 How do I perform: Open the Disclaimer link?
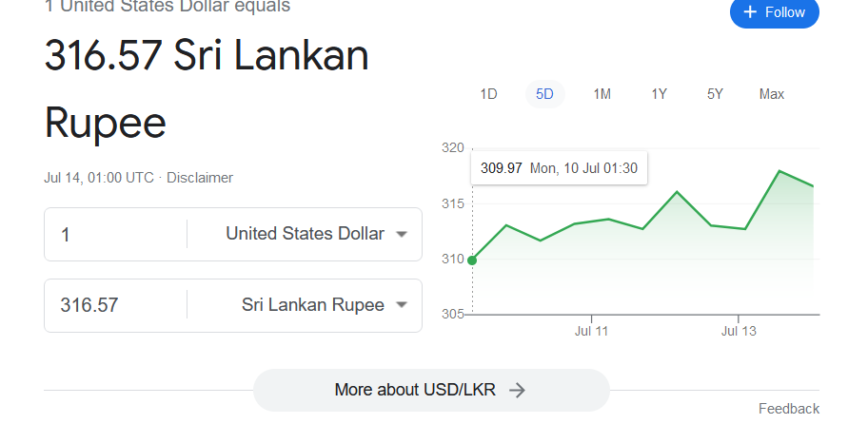point(200,178)
